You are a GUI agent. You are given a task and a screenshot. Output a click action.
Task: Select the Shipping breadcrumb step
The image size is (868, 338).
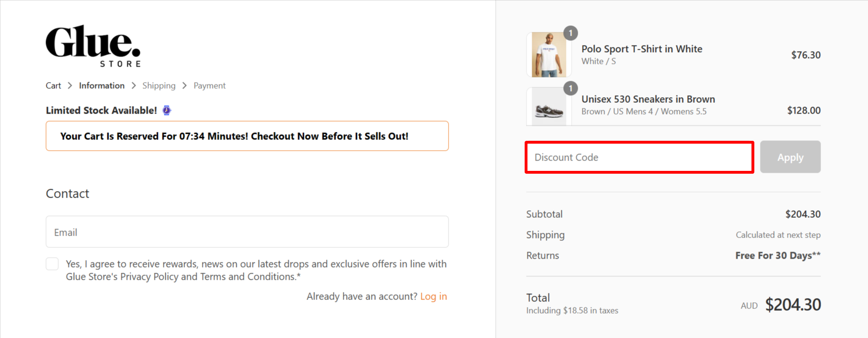tap(159, 85)
